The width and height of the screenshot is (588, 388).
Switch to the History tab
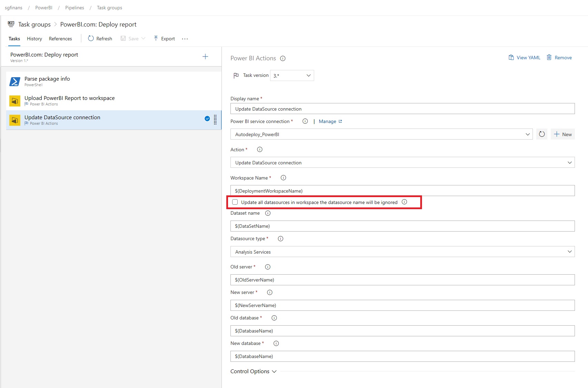pos(34,38)
